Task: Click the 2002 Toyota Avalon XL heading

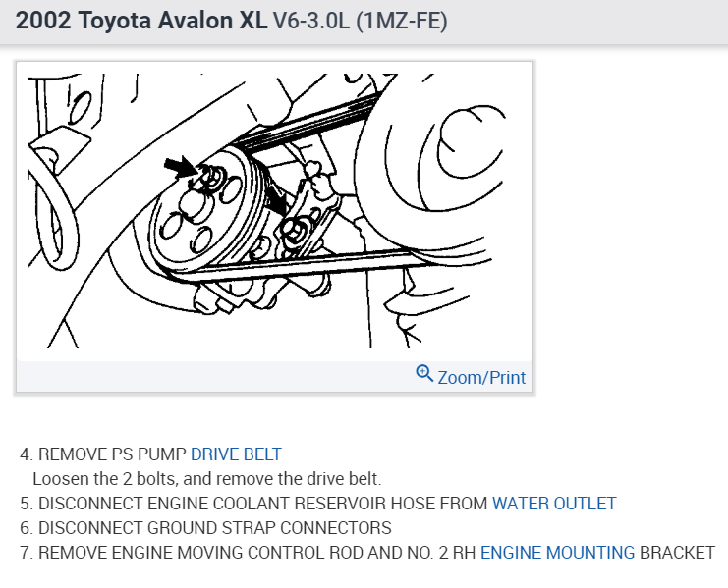Action: coord(141,21)
